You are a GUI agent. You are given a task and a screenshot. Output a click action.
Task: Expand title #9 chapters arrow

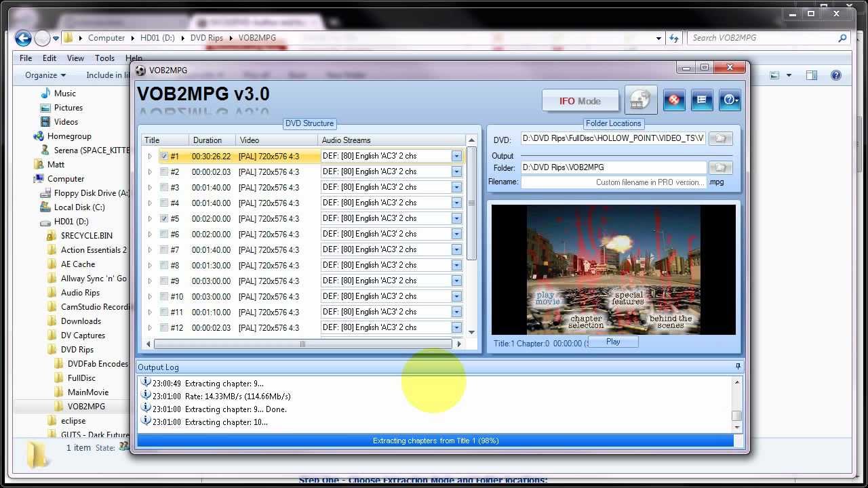click(150, 281)
